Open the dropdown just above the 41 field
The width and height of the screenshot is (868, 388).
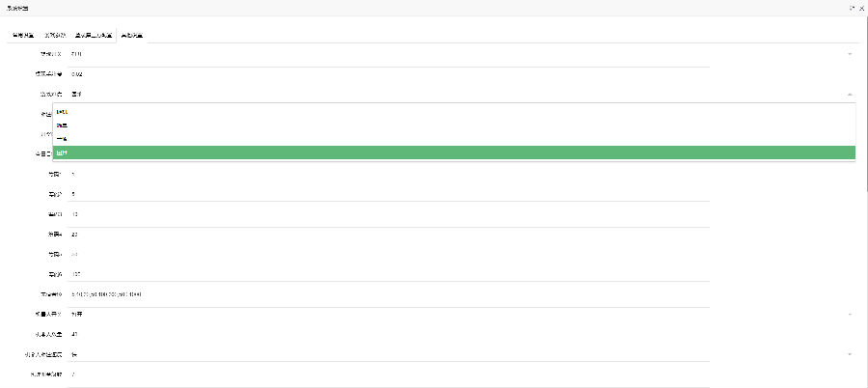[461, 314]
